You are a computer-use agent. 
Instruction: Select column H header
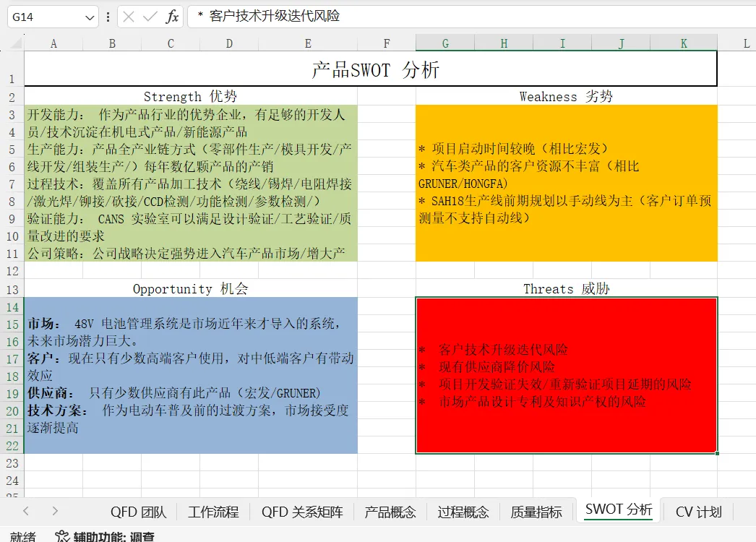(x=504, y=43)
